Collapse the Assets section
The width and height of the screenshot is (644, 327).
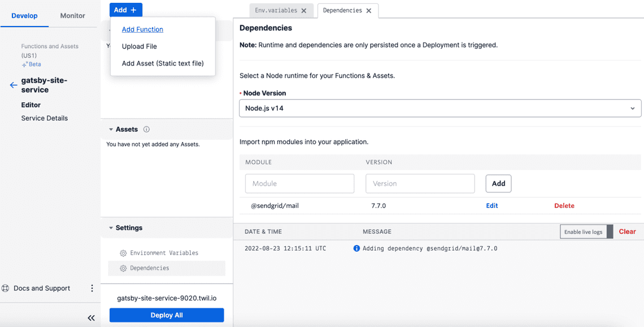click(x=111, y=129)
